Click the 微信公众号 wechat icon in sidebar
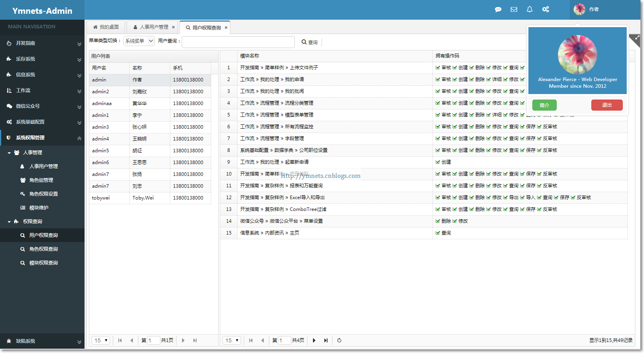The height and width of the screenshot is (353, 644). pos(9,106)
